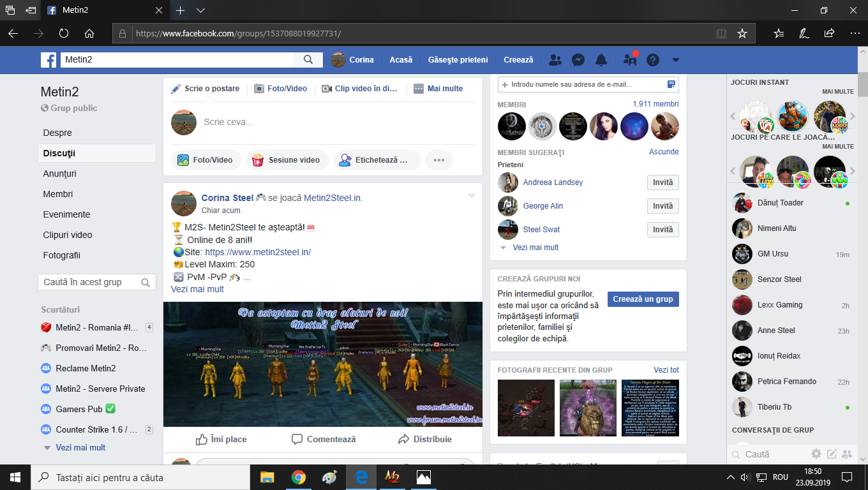Add page to favorites with star icon
The height and width of the screenshot is (490, 868).
(x=742, y=33)
